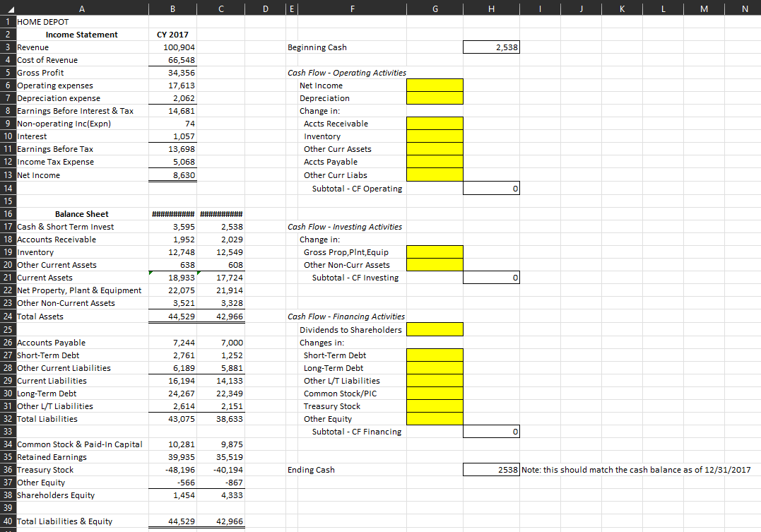Select Total Assets value 42,966
Image resolution: width=761 pixels, height=532 pixels.
click(x=221, y=317)
